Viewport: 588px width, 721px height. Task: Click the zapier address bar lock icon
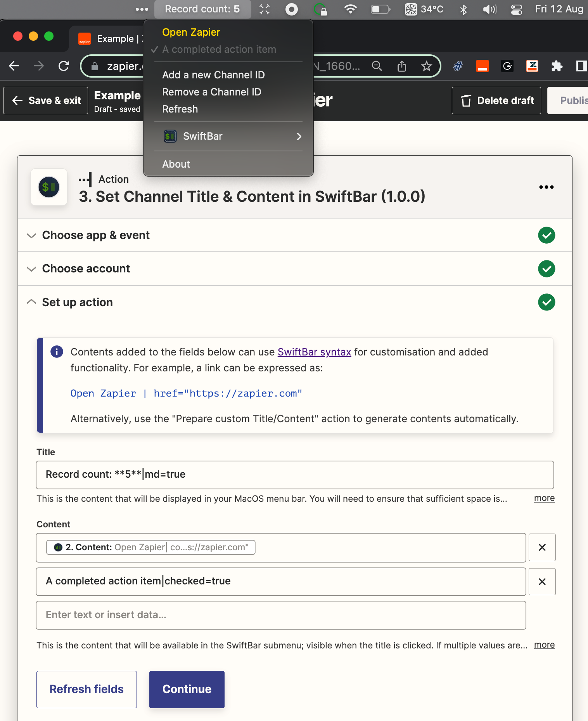95,66
